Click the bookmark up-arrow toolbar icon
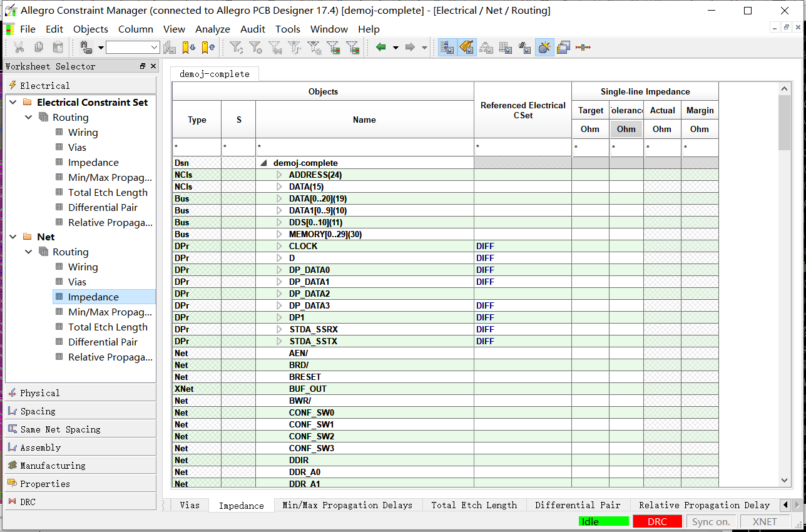The width and height of the screenshot is (806, 532). tap(208, 47)
